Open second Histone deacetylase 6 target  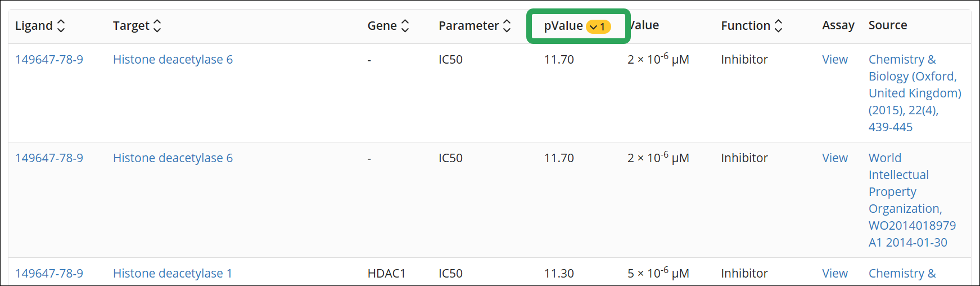173,158
